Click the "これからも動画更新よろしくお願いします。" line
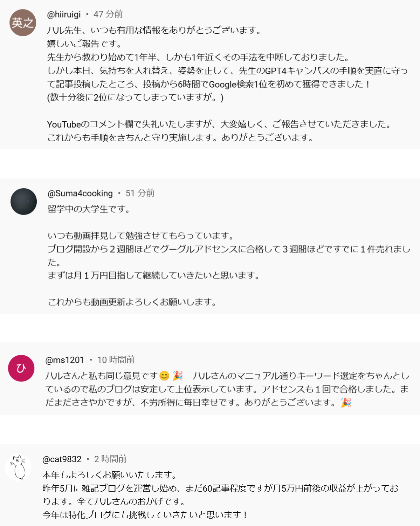Screen dimensions: 420x526 (132, 302)
